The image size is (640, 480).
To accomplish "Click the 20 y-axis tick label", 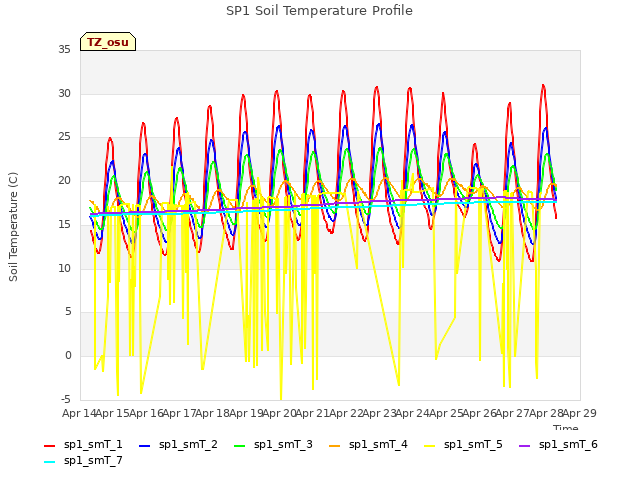I will click(x=64, y=180).
